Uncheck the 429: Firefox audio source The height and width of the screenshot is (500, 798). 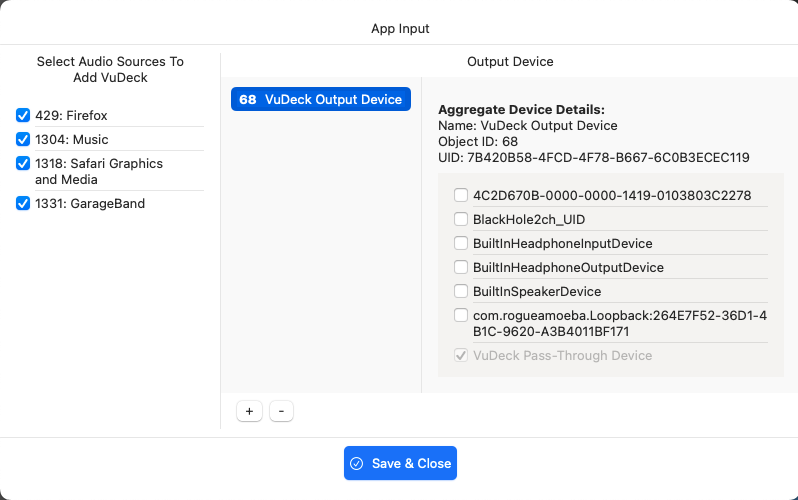coord(23,115)
